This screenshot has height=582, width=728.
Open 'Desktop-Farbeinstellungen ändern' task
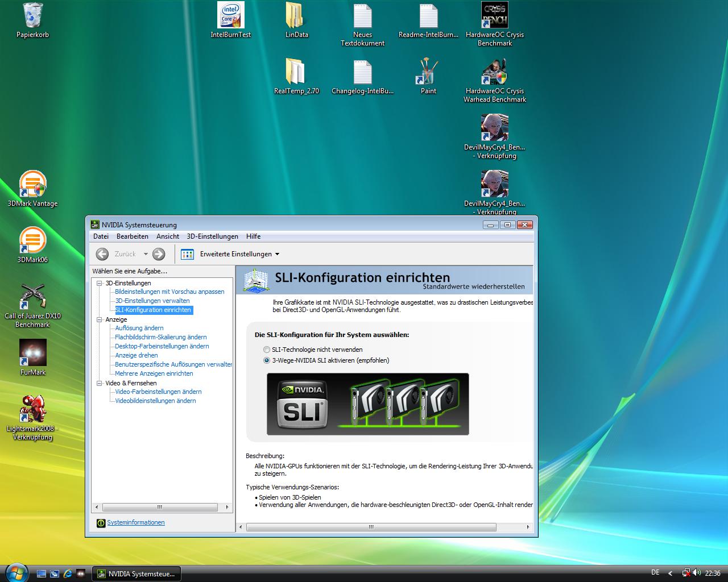pyautogui.click(x=162, y=346)
